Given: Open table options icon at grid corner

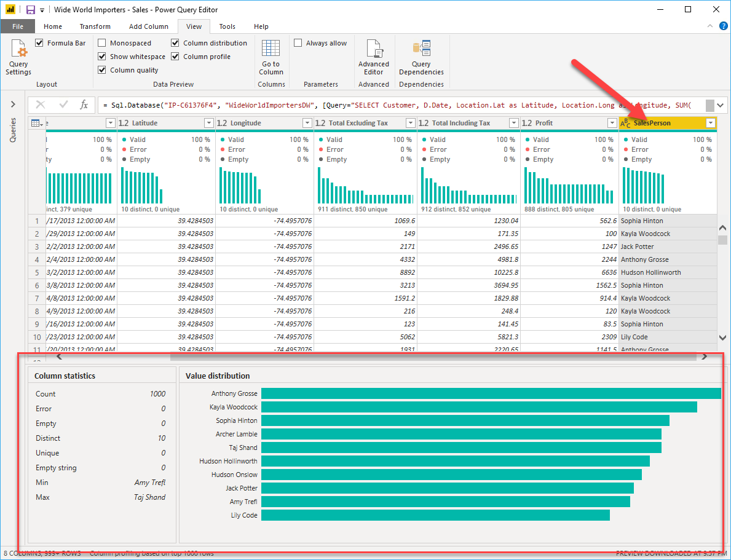Looking at the screenshot, I should [x=37, y=123].
